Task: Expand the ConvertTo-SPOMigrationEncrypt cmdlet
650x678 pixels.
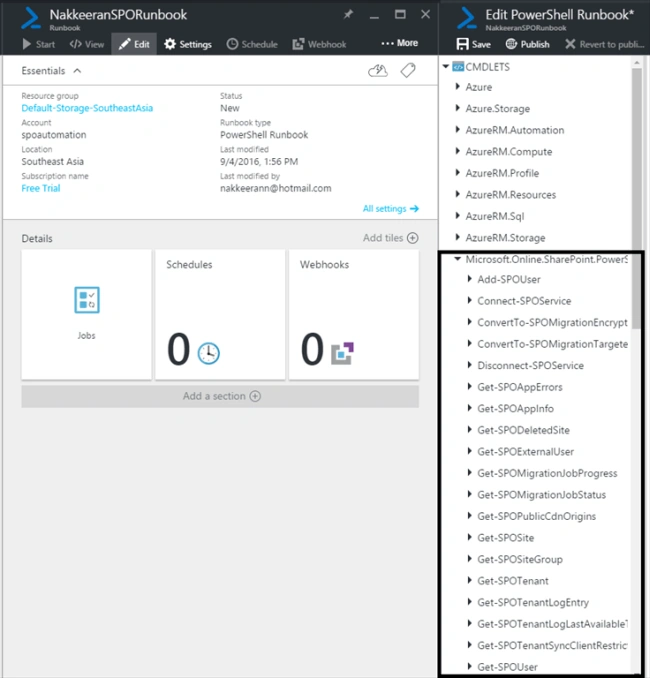Action: (470, 322)
